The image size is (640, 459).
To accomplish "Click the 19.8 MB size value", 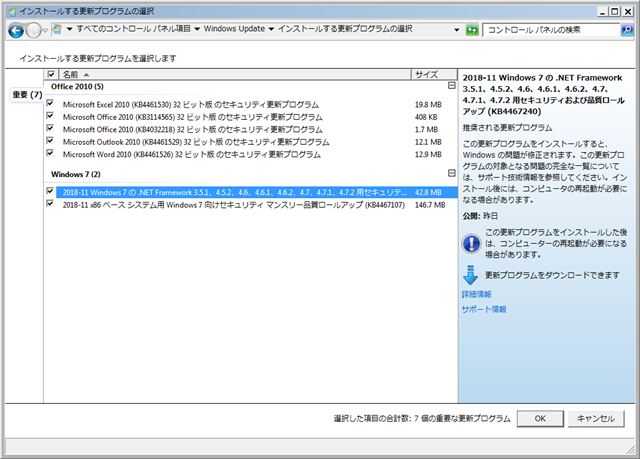I will tap(428, 104).
